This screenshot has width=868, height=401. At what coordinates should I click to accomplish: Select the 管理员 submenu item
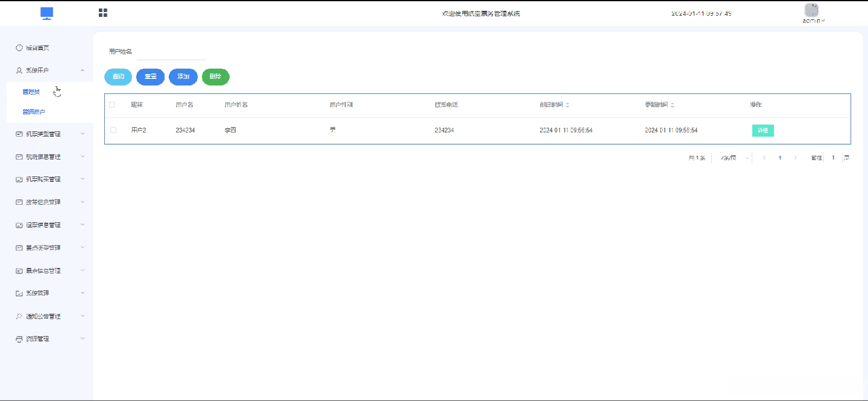(31, 92)
